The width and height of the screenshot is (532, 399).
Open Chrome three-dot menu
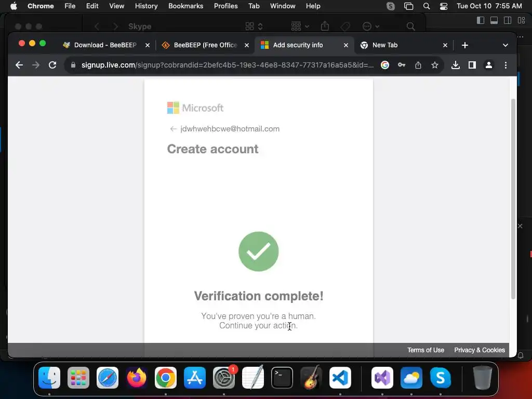506,65
